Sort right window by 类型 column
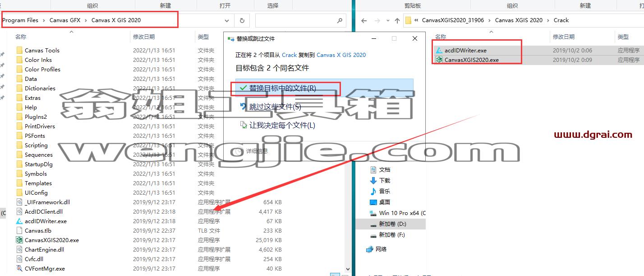 tap(623, 37)
